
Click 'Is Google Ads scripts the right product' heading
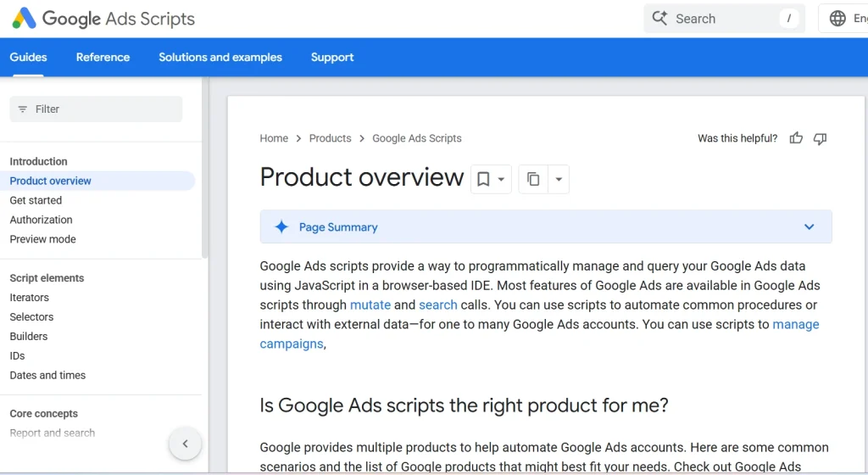pos(464,405)
